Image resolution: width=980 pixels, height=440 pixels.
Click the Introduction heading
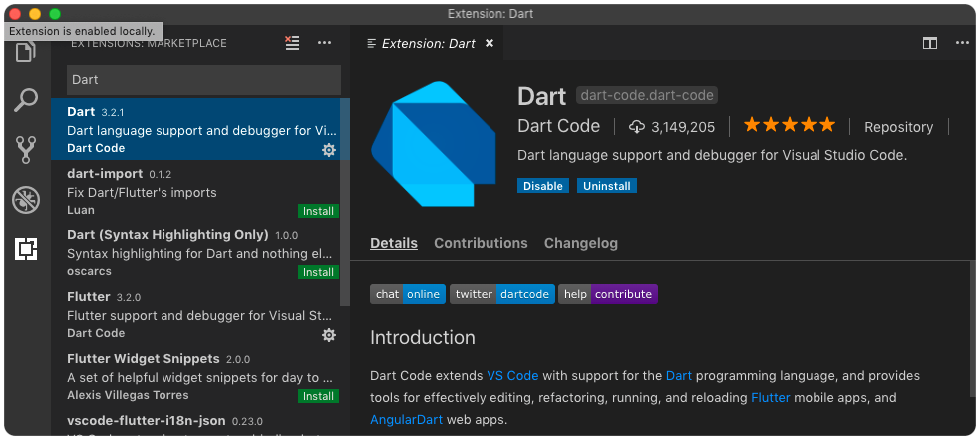(423, 338)
